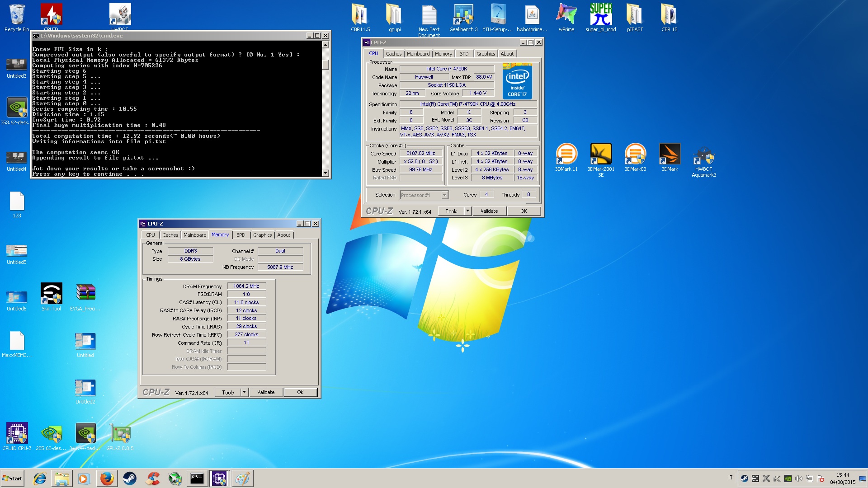
Task: Launch the XTU-Setup installer icon
Action: tap(498, 18)
